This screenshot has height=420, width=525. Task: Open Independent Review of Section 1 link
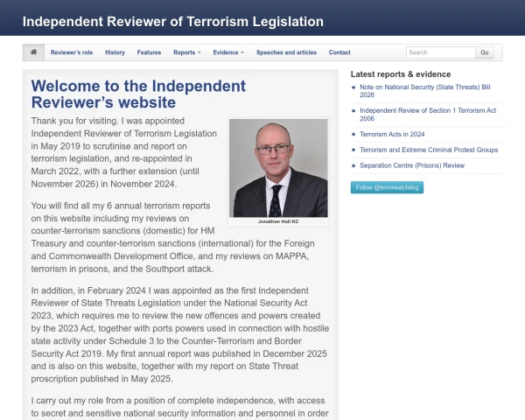pyautogui.click(x=428, y=115)
